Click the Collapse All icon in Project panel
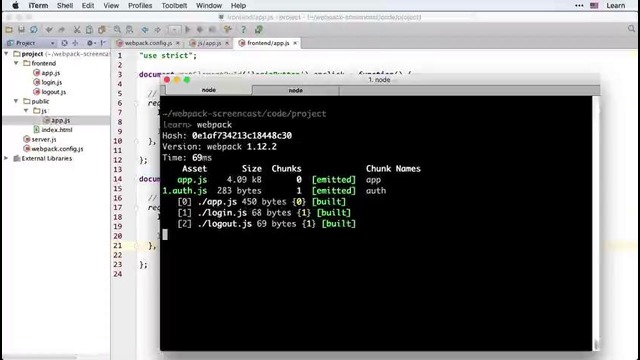The image size is (640, 360). point(76,43)
